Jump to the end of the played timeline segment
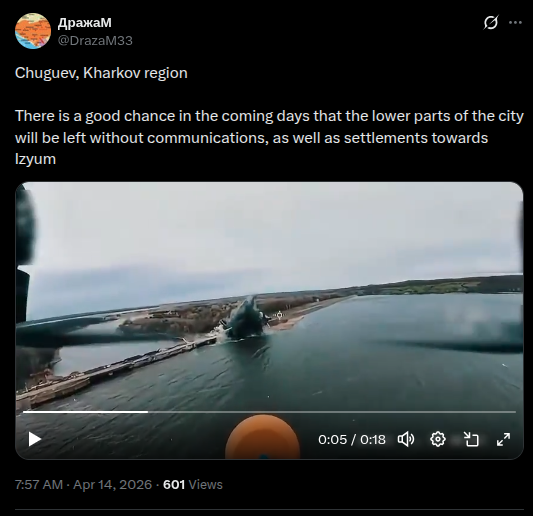 [x=148, y=412]
